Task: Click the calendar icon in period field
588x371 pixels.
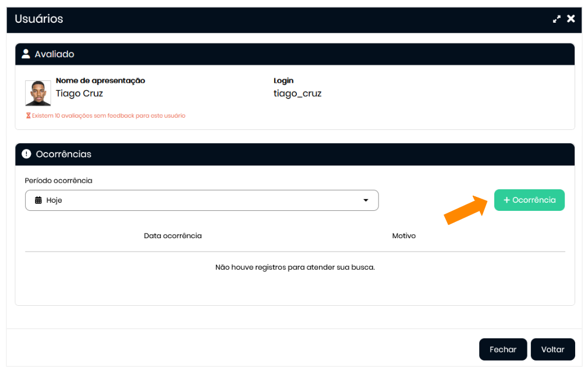Action: click(x=38, y=200)
